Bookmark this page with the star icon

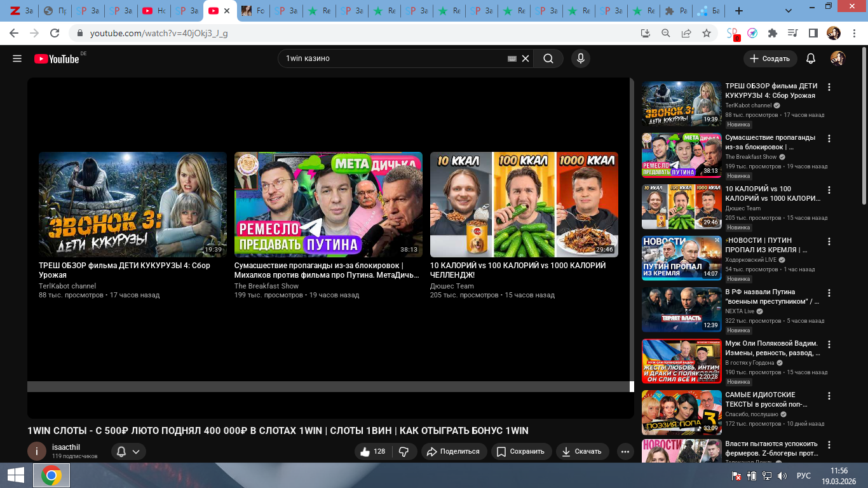(x=706, y=33)
